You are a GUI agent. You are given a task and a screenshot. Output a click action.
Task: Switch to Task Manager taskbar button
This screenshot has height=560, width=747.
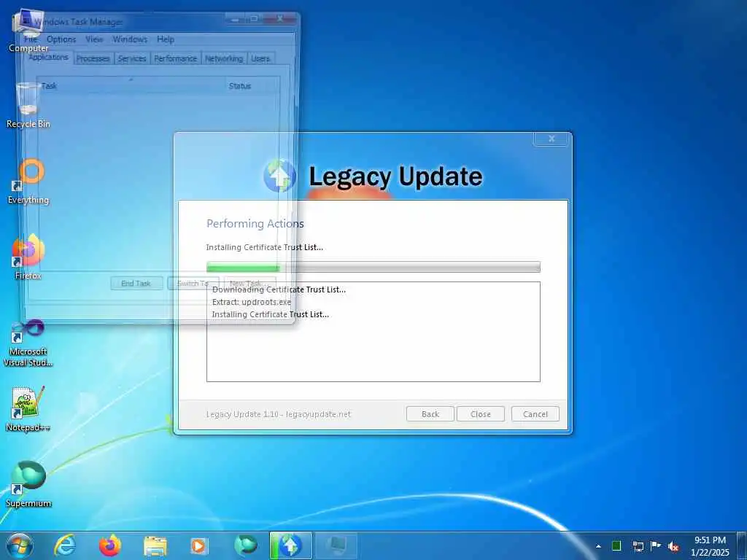point(336,545)
